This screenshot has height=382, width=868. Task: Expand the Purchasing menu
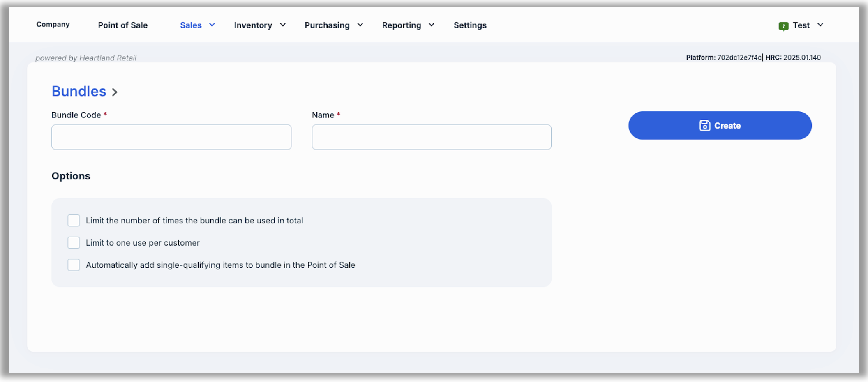[333, 25]
